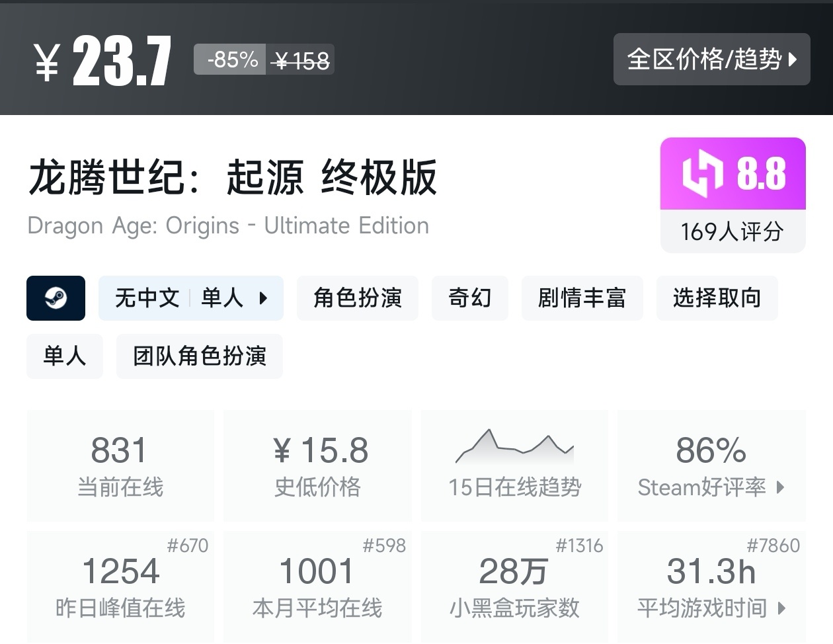
Task: Select the 团队角色扮演 tag
Action: tap(200, 356)
